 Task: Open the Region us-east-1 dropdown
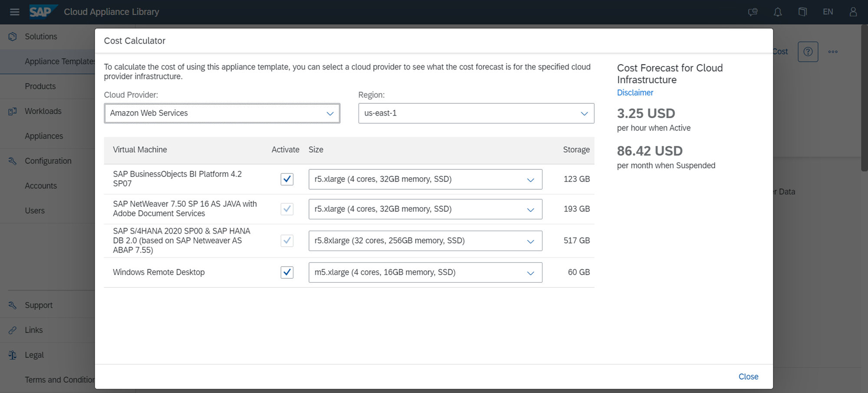tap(476, 113)
